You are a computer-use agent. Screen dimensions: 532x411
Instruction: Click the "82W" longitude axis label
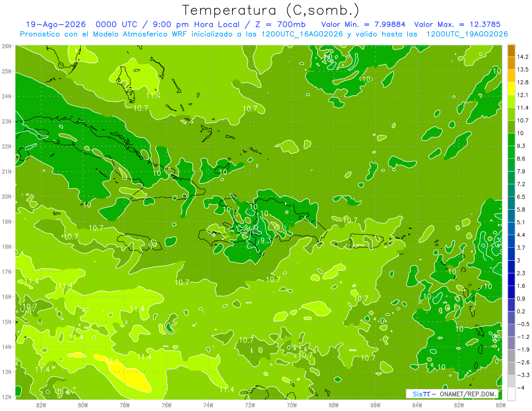pyautogui.click(x=41, y=405)
